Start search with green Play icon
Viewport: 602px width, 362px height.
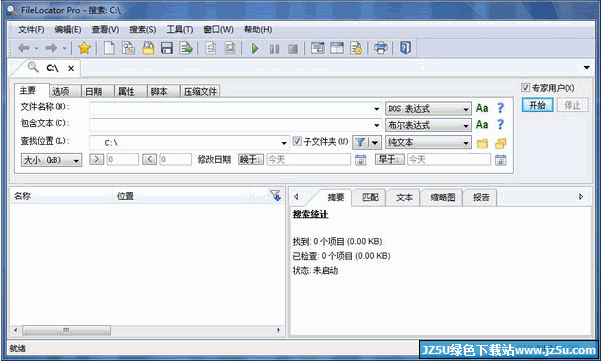click(x=255, y=48)
